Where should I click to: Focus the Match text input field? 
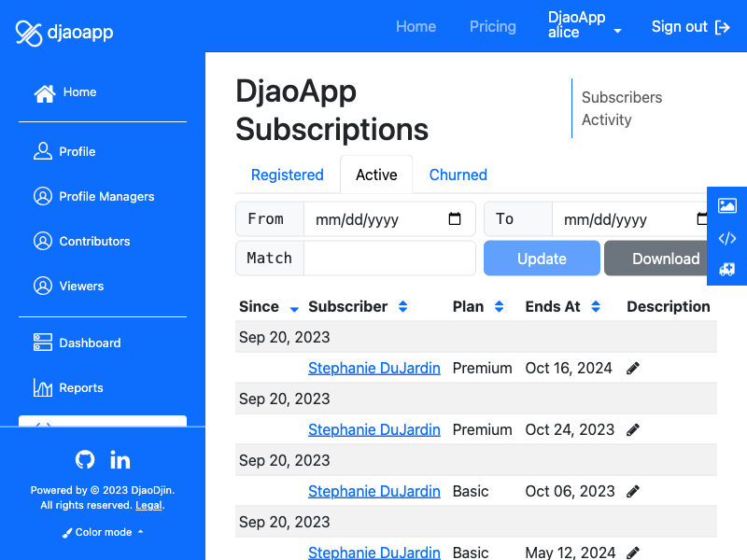click(x=389, y=259)
